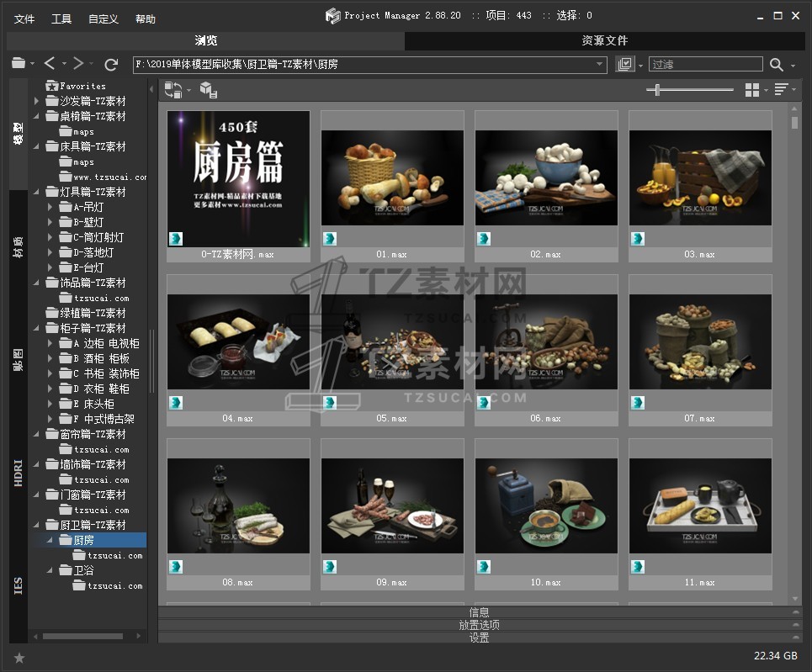This screenshot has width=812, height=672.
Task: Click the forward navigation arrow
Action: [78, 64]
